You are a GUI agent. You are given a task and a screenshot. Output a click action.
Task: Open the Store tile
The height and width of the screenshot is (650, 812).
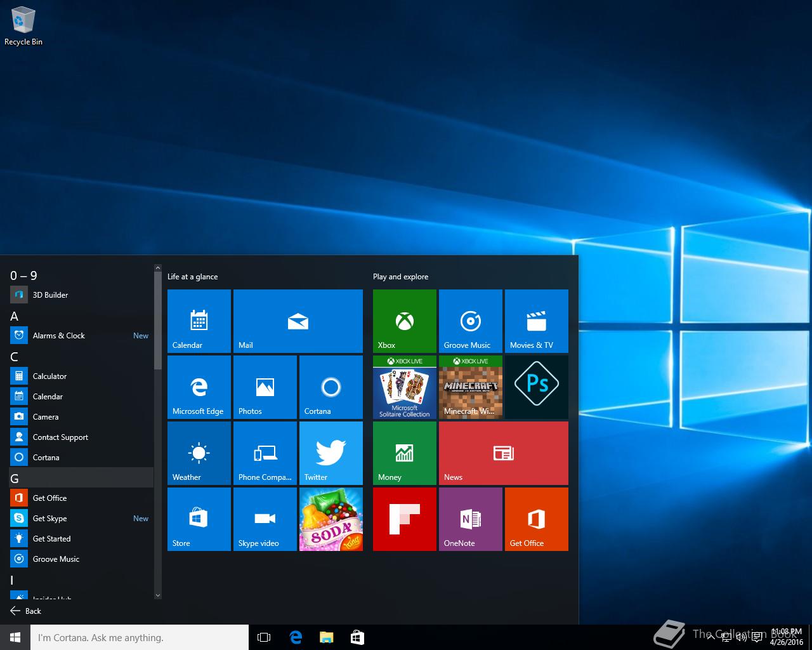(x=199, y=519)
